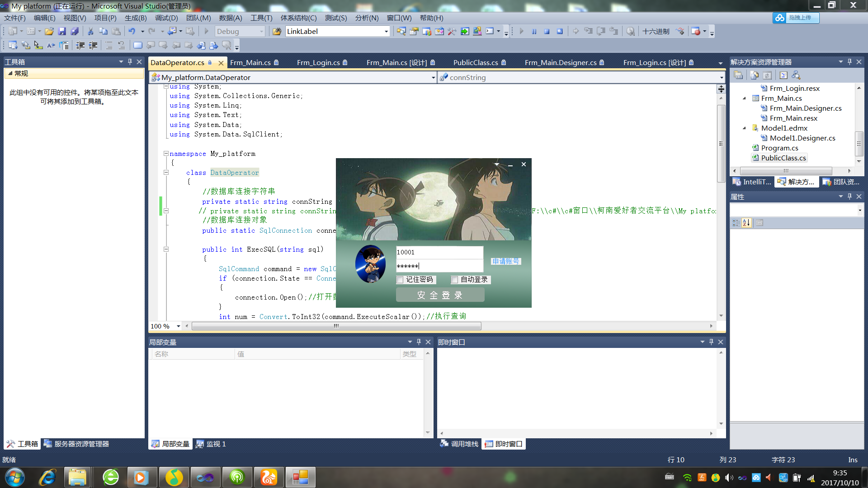The height and width of the screenshot is (488, 868).
Task: Click the Find in Files folder icon
Action: (x=277, y=32)
